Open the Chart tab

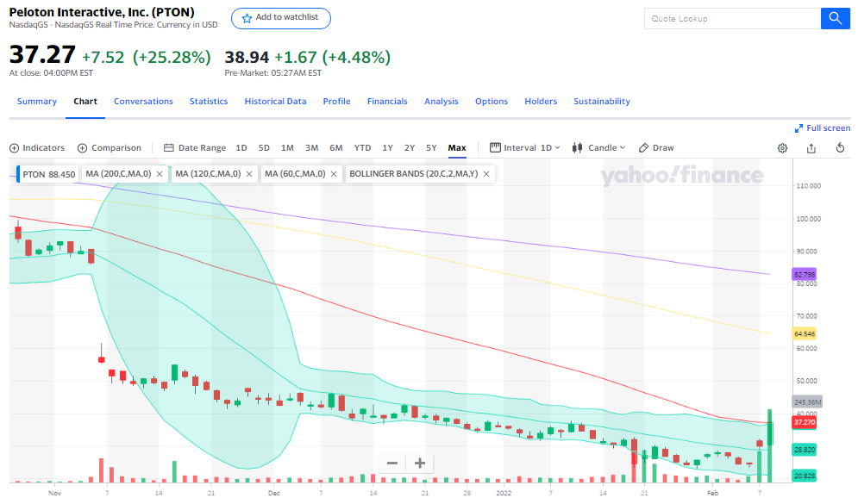(85, 101)
